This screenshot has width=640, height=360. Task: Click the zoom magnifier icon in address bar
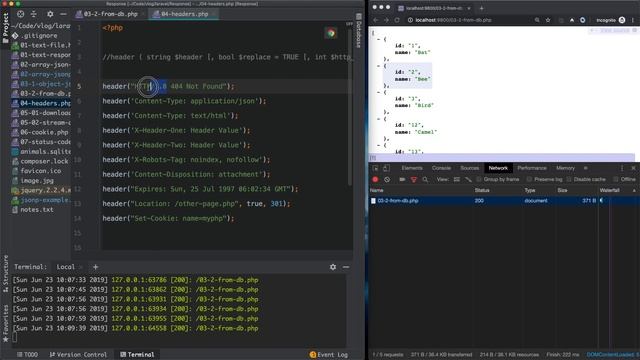coord(537,20)
